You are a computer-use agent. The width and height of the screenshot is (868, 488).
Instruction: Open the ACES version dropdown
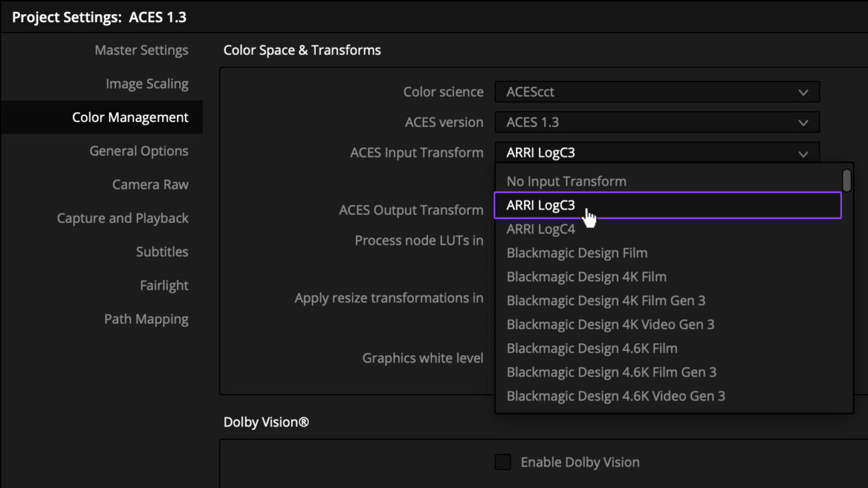pyautogui.click(x=656, y=122)
